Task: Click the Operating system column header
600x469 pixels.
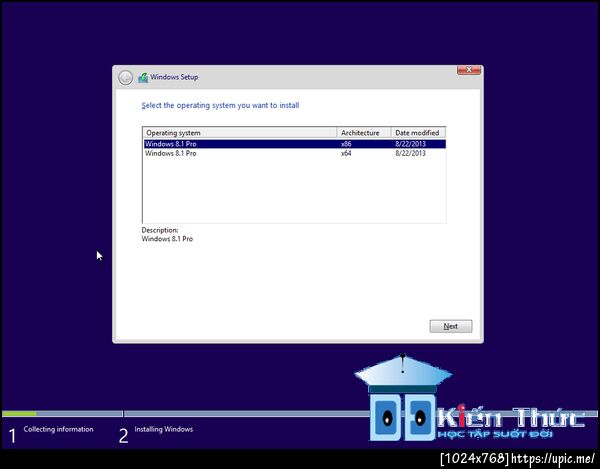Action: (x=240, y=133)
